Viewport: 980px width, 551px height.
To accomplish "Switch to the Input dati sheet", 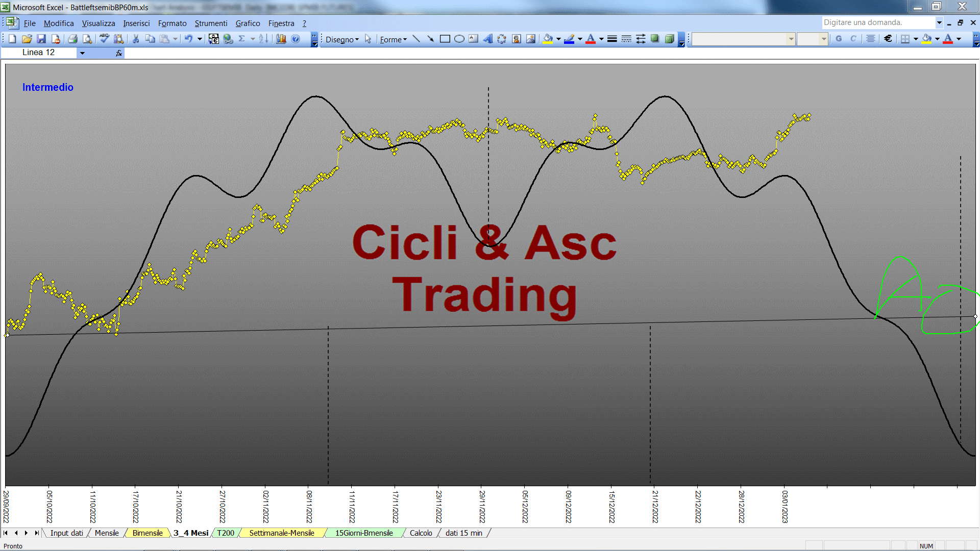I will (x=66, y=533).
